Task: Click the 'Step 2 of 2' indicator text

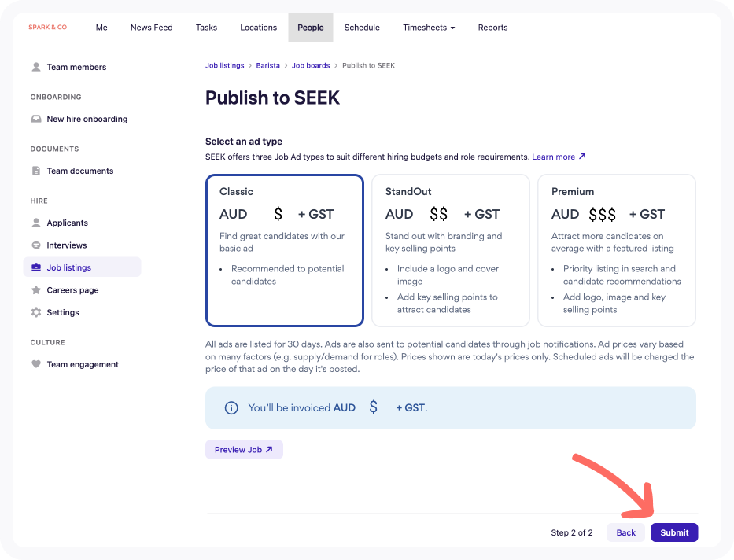Action: point(572,532)
